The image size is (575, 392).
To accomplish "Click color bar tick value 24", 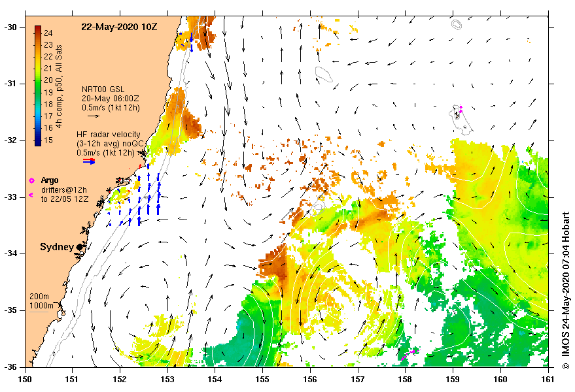I will pos(48,33).
